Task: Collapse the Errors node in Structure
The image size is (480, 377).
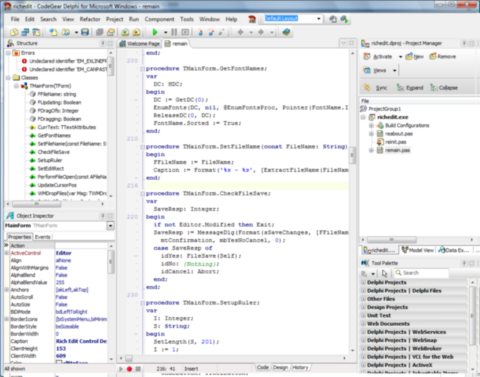Action: tap(8, 53)
